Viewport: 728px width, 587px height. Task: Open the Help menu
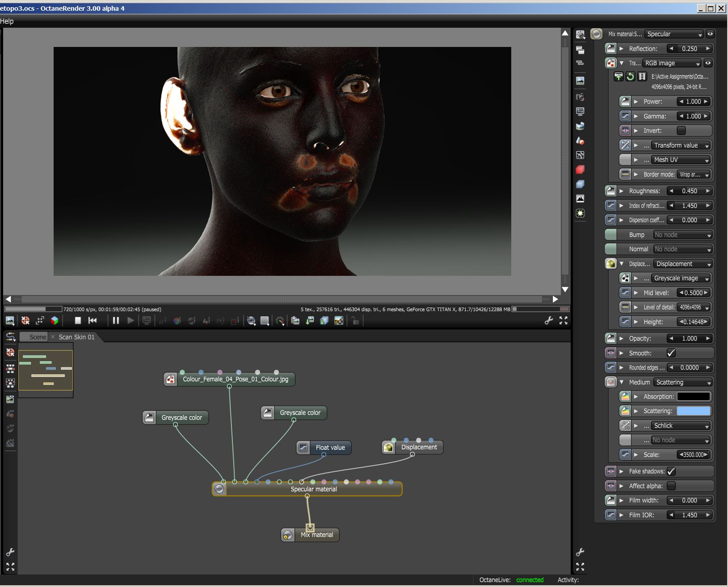(x=7, y=21)
